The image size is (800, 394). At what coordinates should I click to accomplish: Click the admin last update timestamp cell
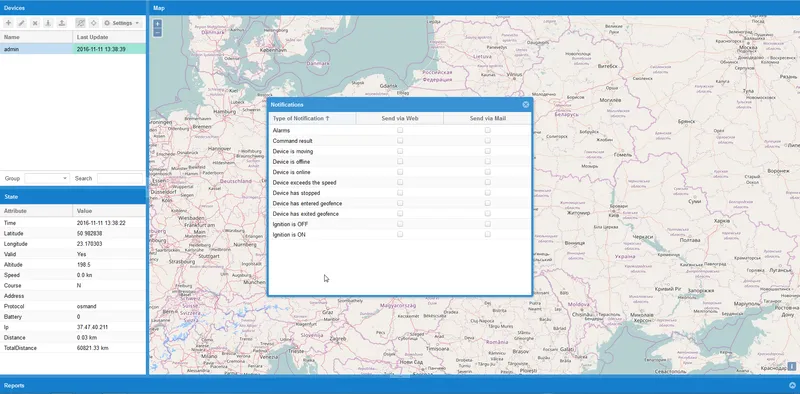pyautogui.click(x=109, y=50)
